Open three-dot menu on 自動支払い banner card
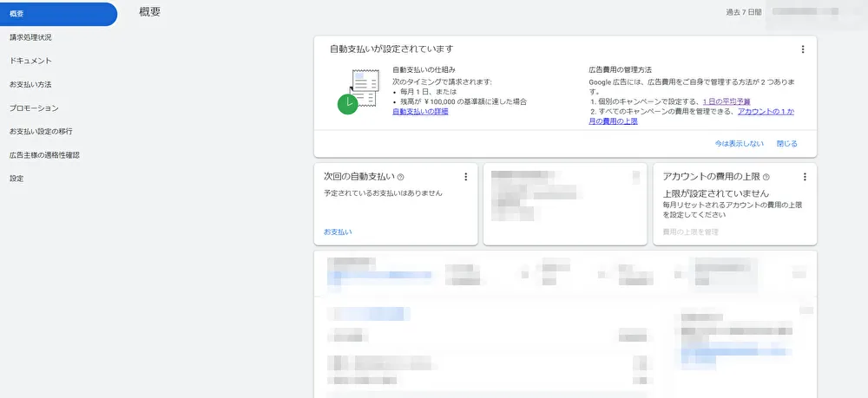This screenshot has width=868, height=398. pyautogui.click(x=803, y=49)
